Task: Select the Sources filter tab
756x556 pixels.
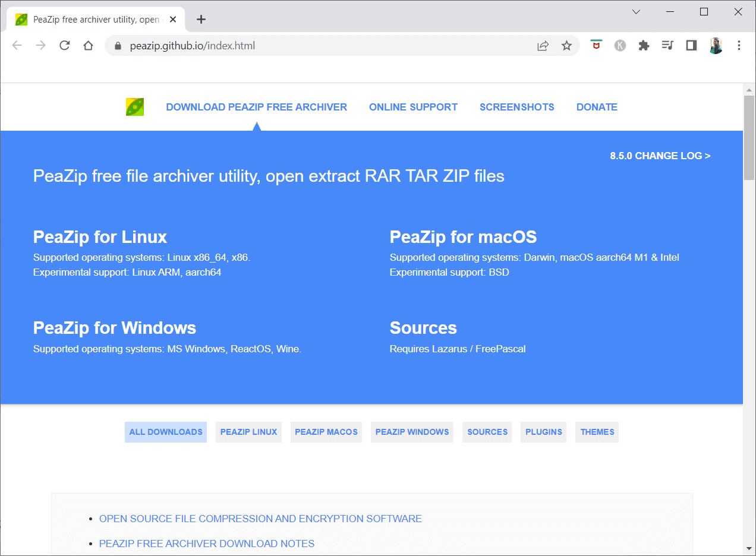Action: [487, 432]
